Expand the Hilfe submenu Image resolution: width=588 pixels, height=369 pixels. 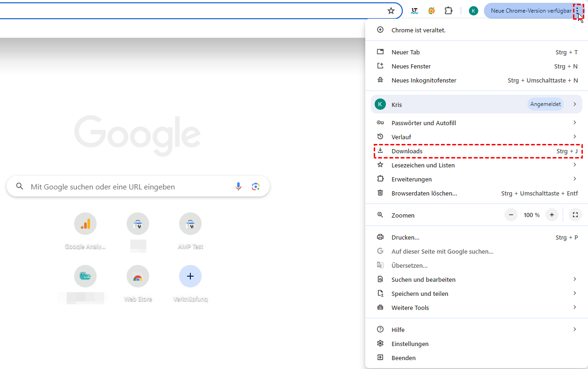click(476, 330)
